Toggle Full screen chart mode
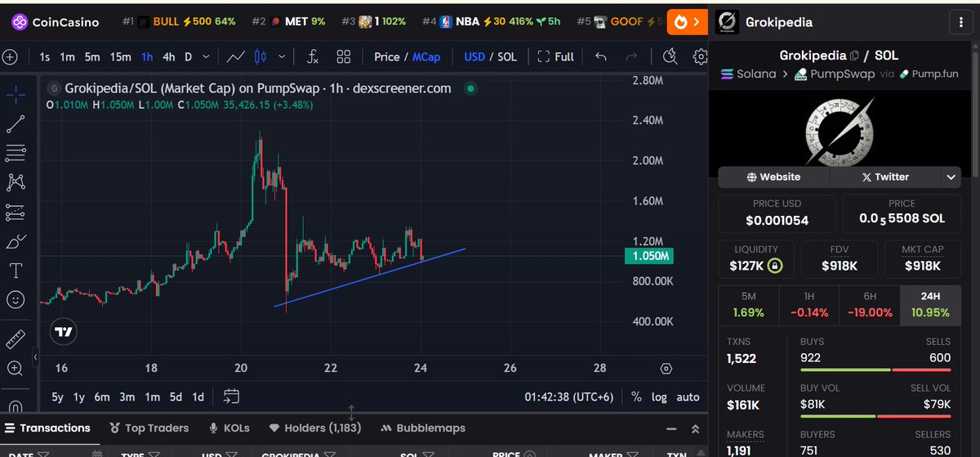Image resolution: width=980 pixels, height=457 pixels. (x=555, y=56)
